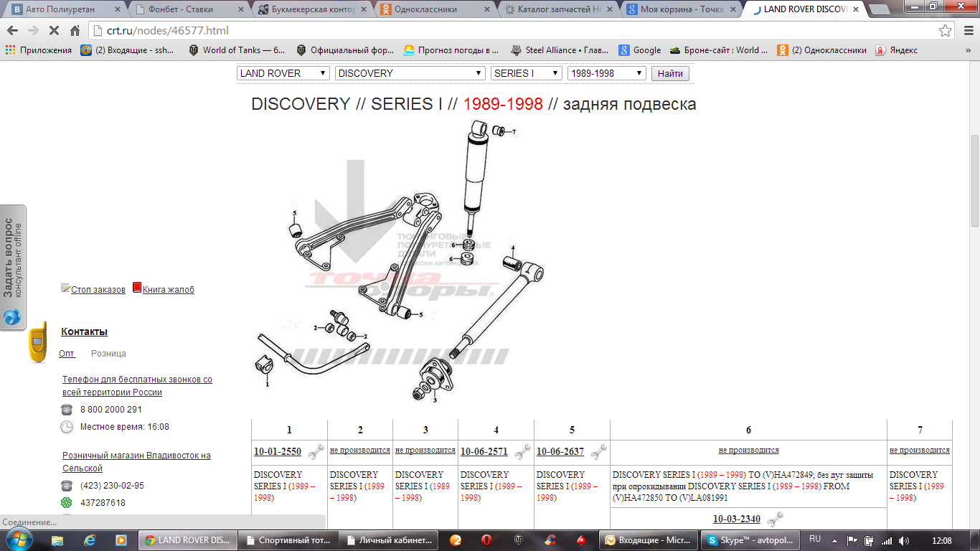Open Официальный фор... bookmark
This screenshot has height=551, width=980.
345,50
